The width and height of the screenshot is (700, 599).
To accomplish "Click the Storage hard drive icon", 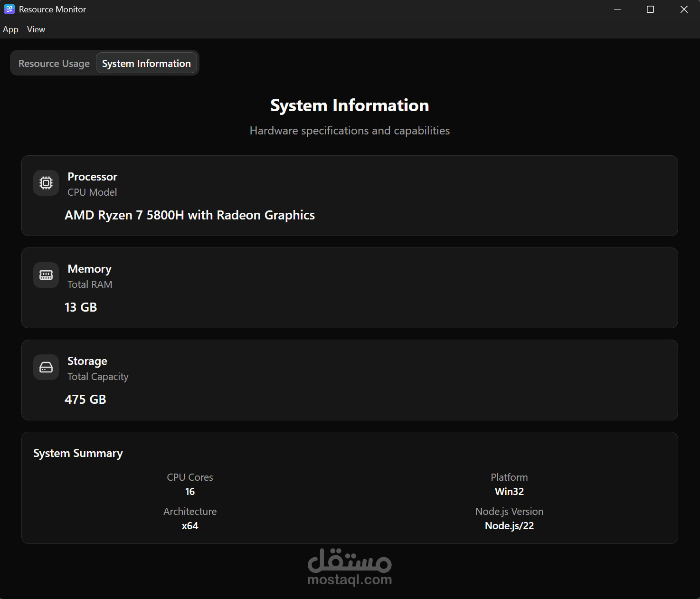I will [x=46, y=367].
